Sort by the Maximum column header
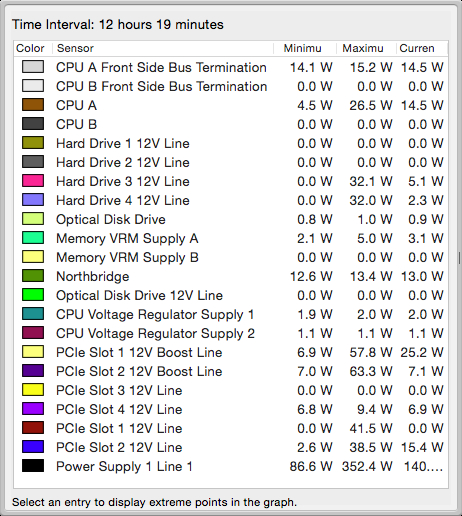 click(366, 48)
